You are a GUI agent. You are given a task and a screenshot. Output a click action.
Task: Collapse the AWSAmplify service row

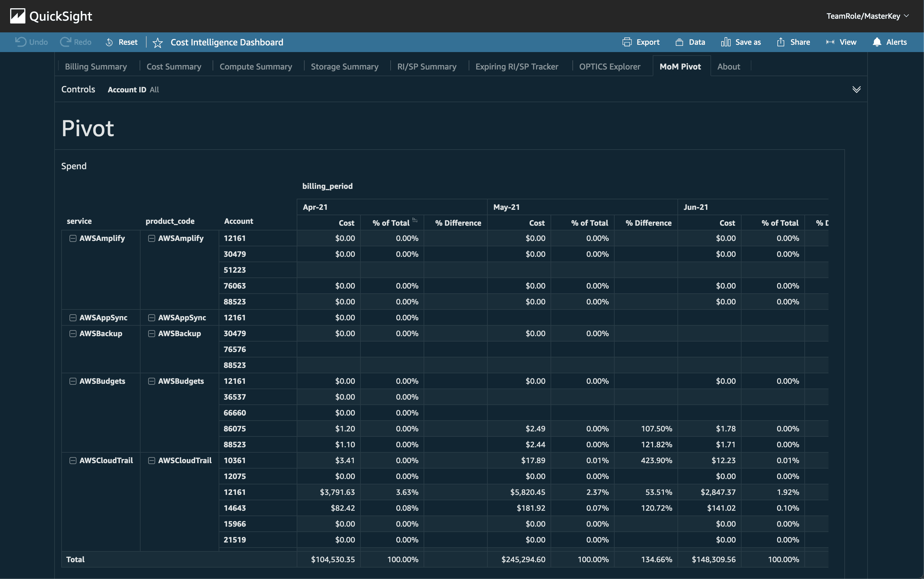(x=73, y=238)
